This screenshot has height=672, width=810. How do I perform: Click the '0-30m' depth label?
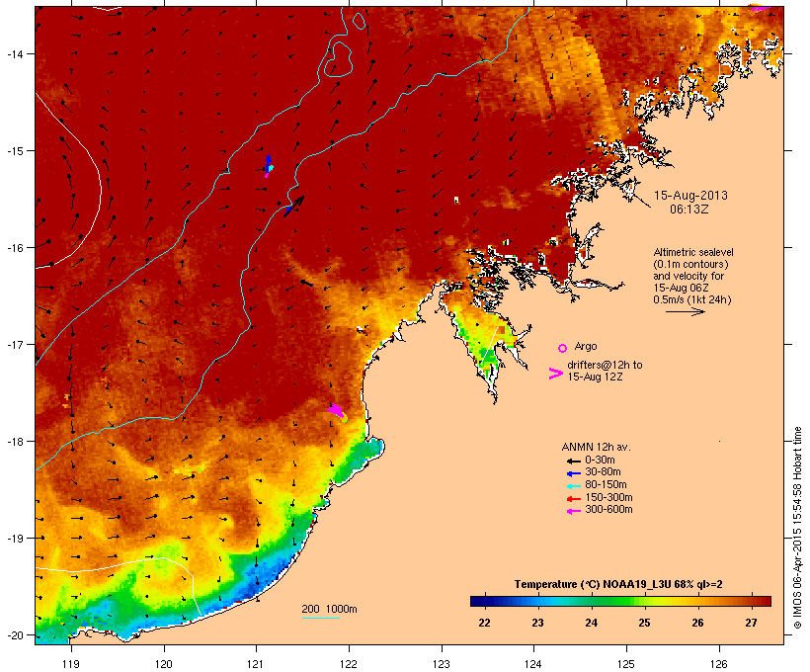click(600, 461)
